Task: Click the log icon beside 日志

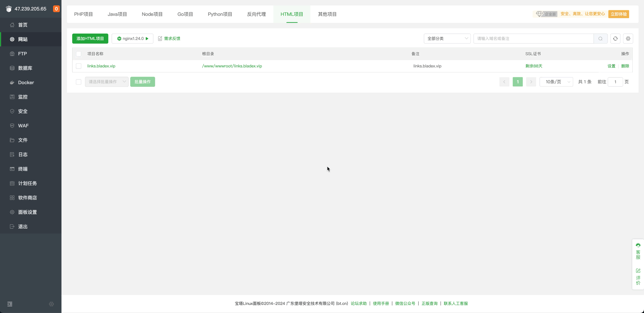Action: 12,154
